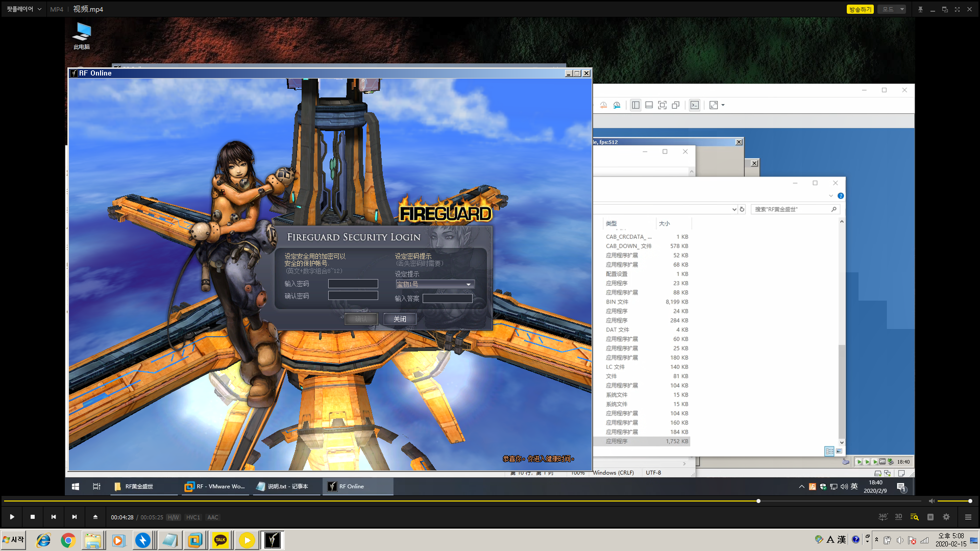Skip to the previous file

(x=54, y=517)
